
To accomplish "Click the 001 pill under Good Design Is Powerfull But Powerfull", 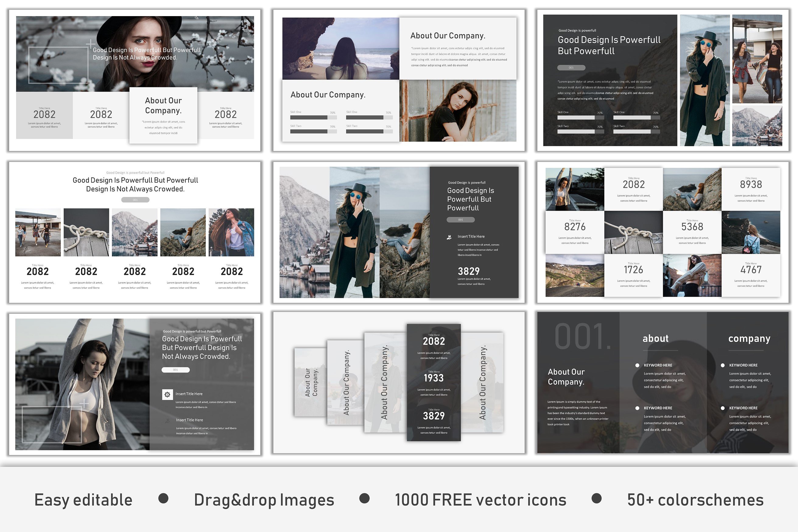I will [571, 68].
